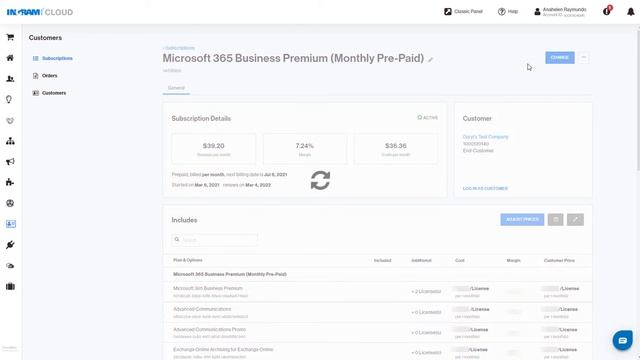The height and width of the screenshot is (360, 640).
Task: Open the megaphone marketing sidebar icon
Action: (10, 162)
